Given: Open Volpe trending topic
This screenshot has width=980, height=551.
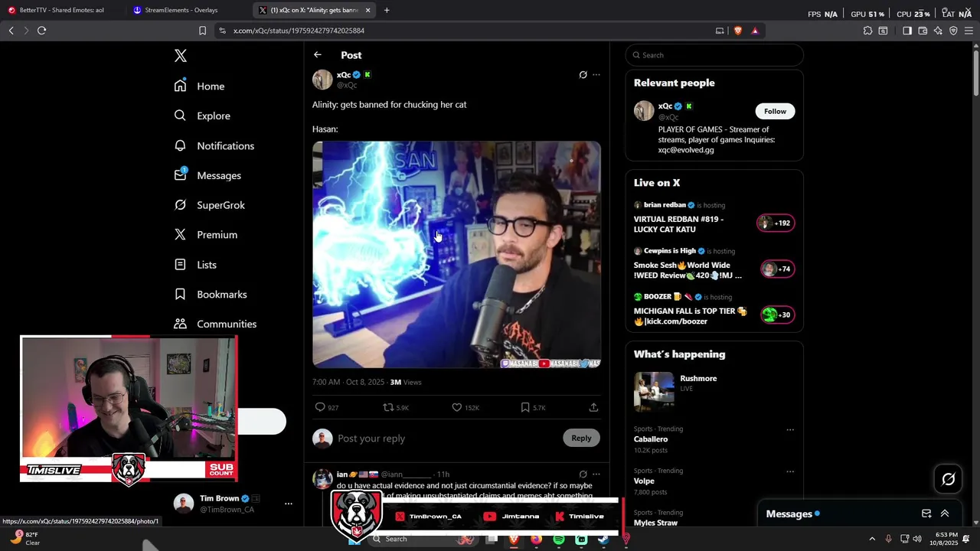Looking at the screenshot, I should pos(644,481).
